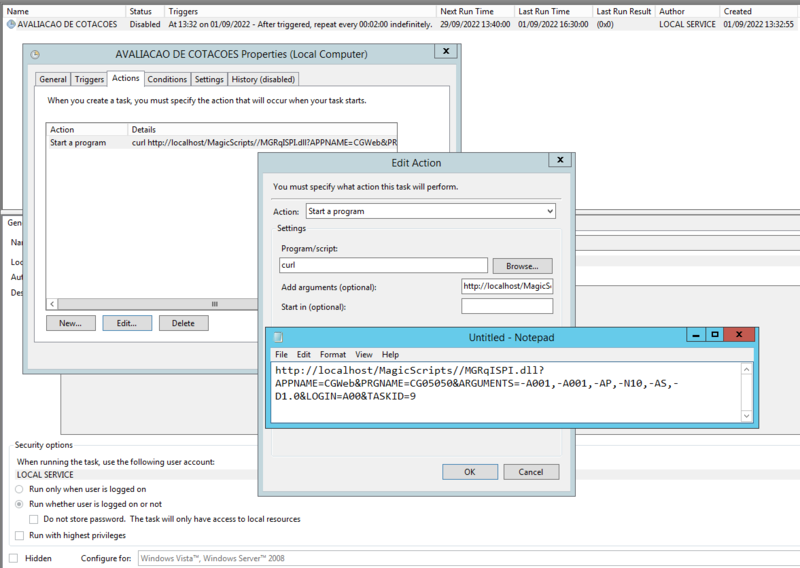Click the Details column header in actions list
The image size is (800, 568).
[262, 130]
